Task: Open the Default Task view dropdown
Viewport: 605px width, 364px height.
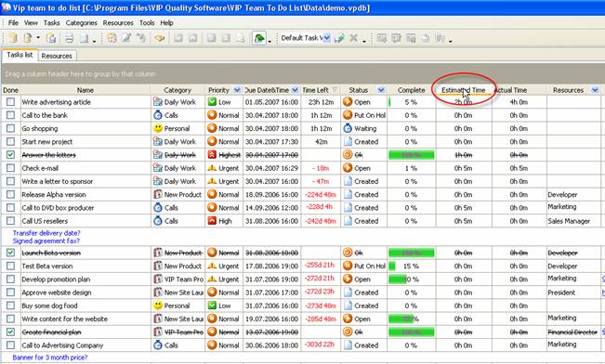Action: (x=327, y=38)
